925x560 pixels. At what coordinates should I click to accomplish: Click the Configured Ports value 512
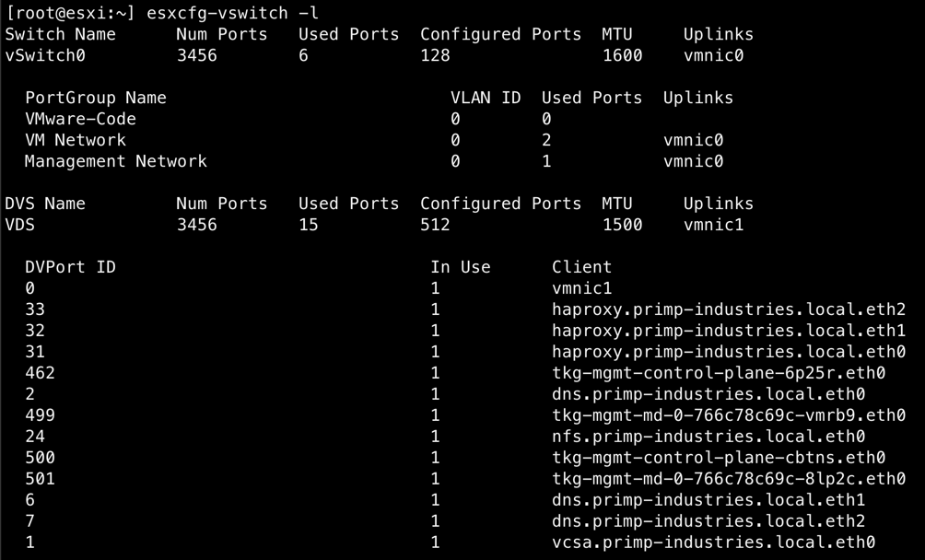[x=436, y=225]
